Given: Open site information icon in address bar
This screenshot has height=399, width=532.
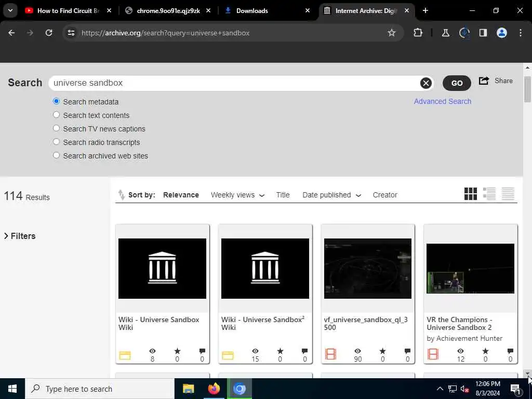Looking at the screenshot, I should click(71, 33).
